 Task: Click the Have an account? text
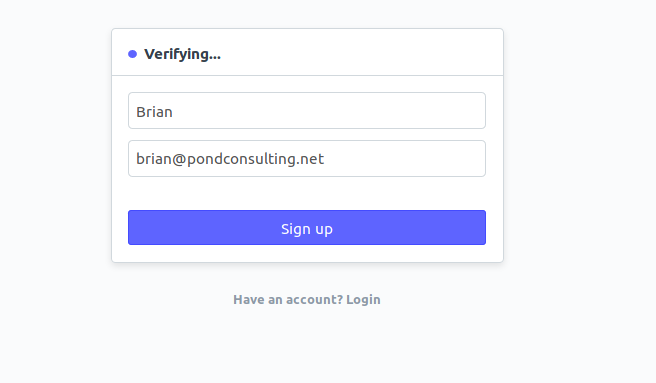pos(288,300)
